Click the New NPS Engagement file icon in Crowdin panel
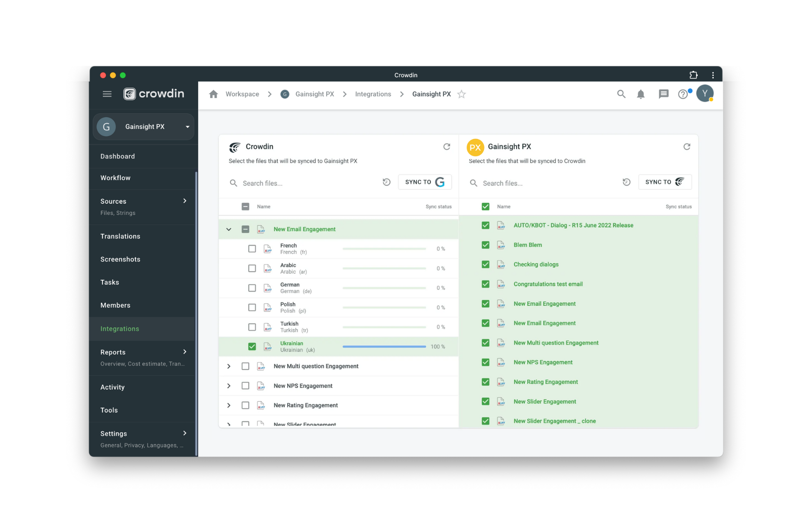The width and height of the screenshot is (812, 508). tap(261, 386)
